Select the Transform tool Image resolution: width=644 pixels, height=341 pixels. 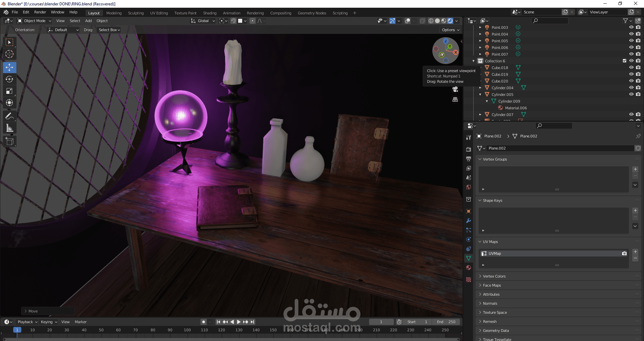(9, 103)
